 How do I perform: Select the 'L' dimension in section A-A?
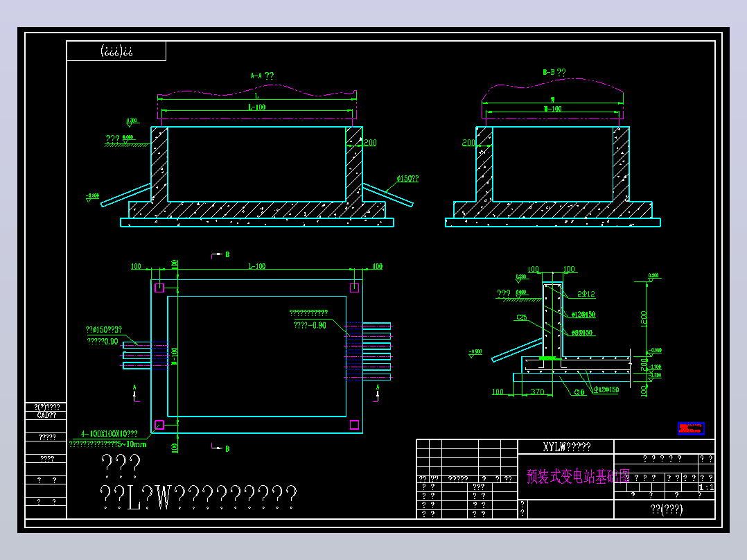257,96
